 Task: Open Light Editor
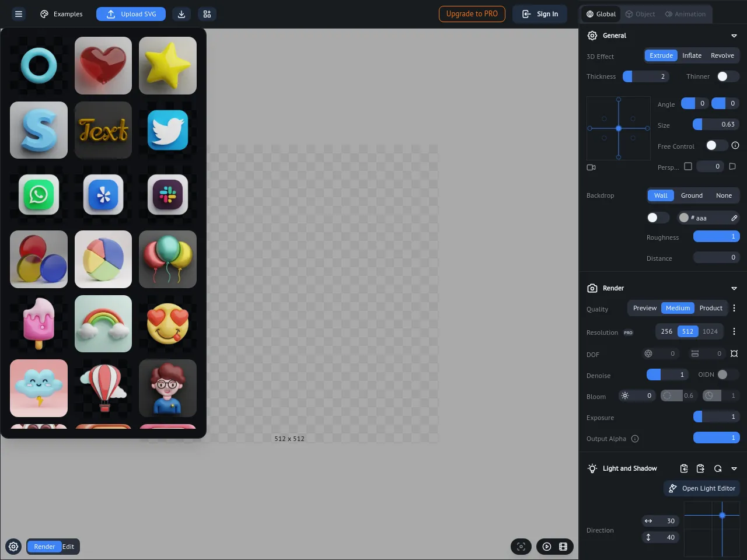(702, 488)
